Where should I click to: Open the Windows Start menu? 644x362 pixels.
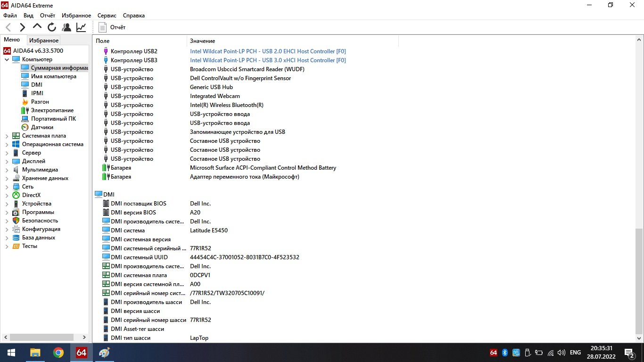coord(11,353)
